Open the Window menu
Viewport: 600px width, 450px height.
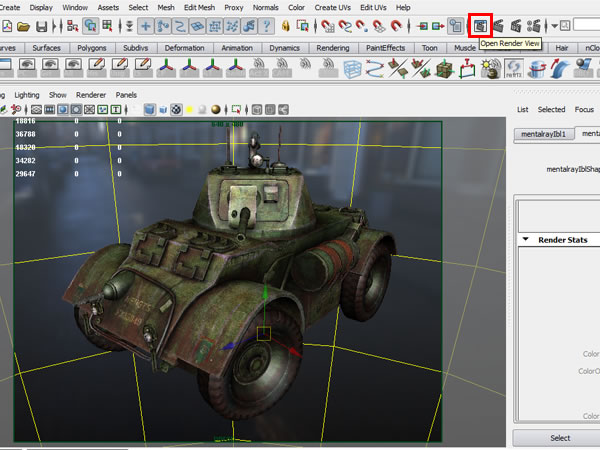pyautogui.click(x=75, y=7)
